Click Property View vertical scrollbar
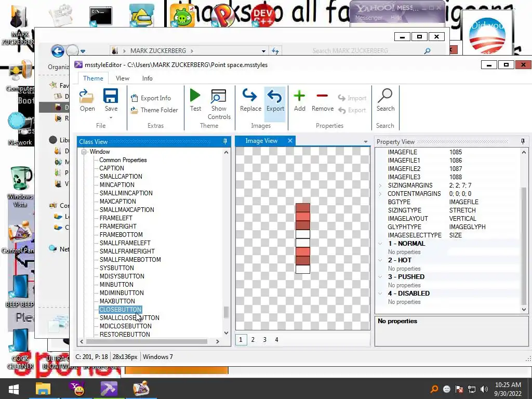 click(524, 246)
